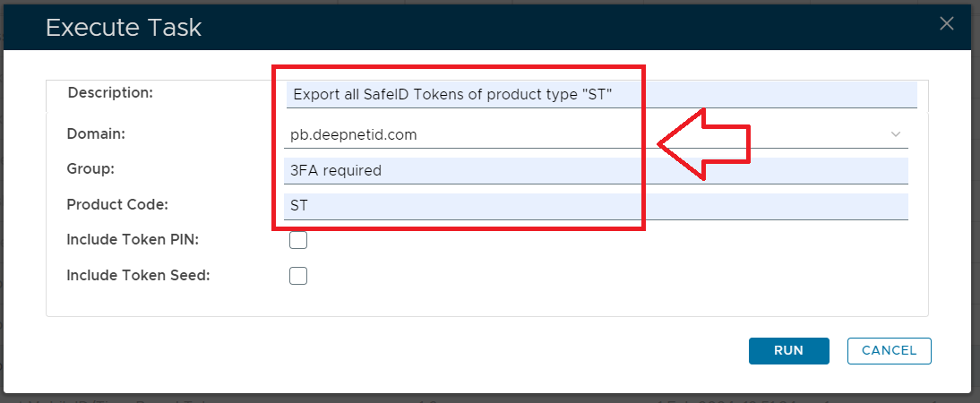Click the CANCEL button

point(889,351)
